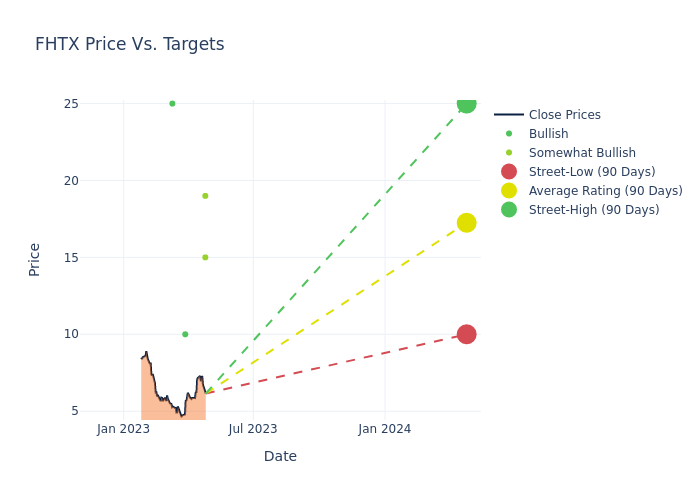Click the Jul 2023 date axis label
The height and width of the screenshot is (500, 700).
pos(253,429)
